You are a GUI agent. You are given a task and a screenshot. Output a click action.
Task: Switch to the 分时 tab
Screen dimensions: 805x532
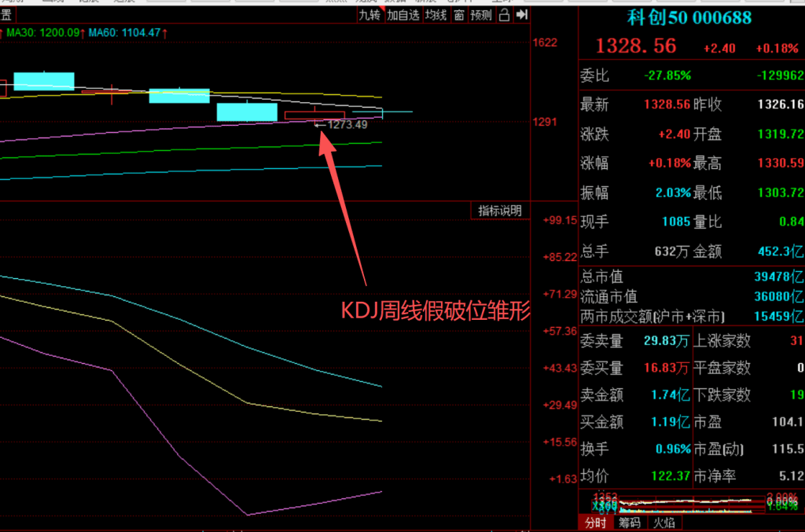coord(595,523)
